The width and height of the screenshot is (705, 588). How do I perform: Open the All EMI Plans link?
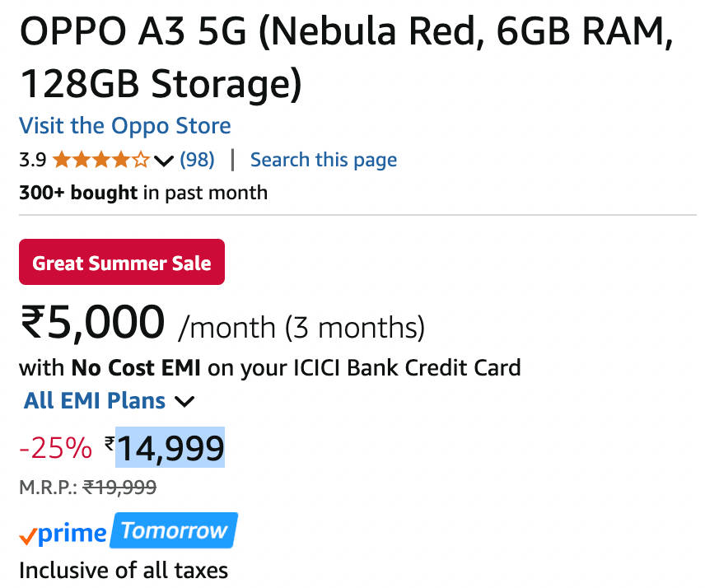[95, 401]
